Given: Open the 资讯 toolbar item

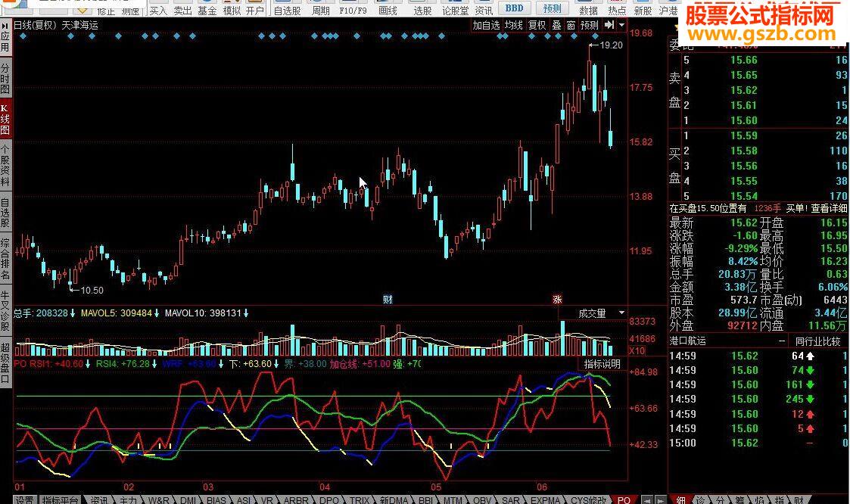Looking at the screenshot, I should (484, 11).
